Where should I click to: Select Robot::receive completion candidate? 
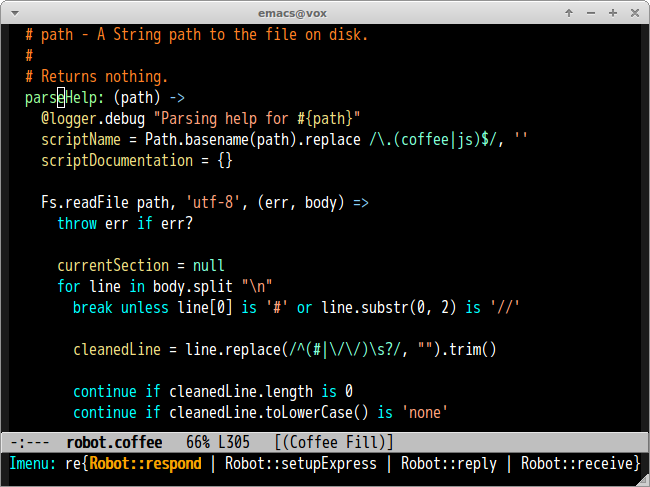[x=577, y=463]
